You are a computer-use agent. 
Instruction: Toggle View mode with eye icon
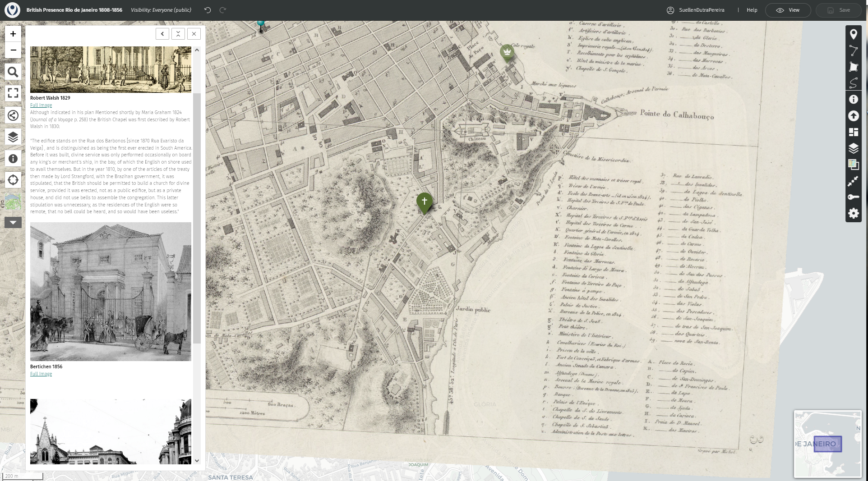pyautogui.click(x=788, y=10)
